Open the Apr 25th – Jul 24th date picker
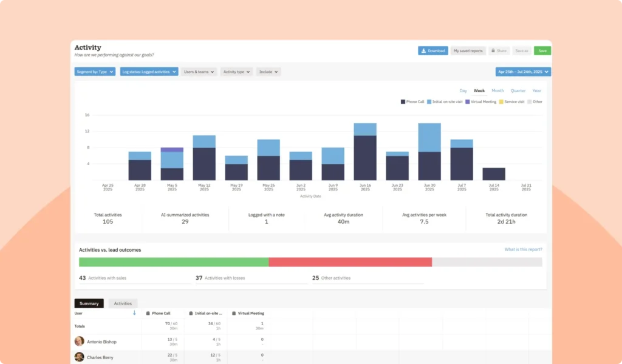Screen dimensions: 622x364 point(523,71)
